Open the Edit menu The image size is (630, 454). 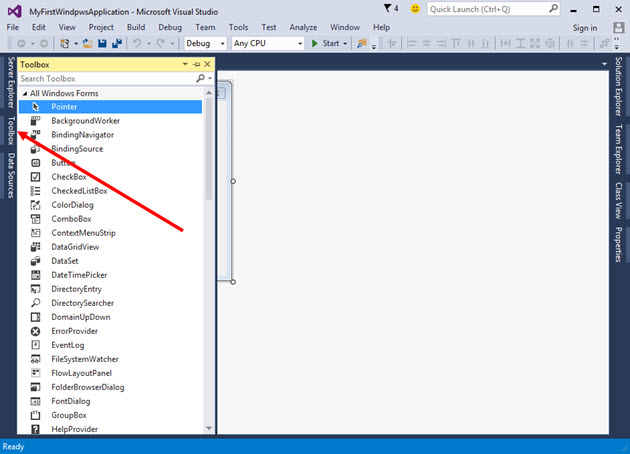(x=39, y=27)
